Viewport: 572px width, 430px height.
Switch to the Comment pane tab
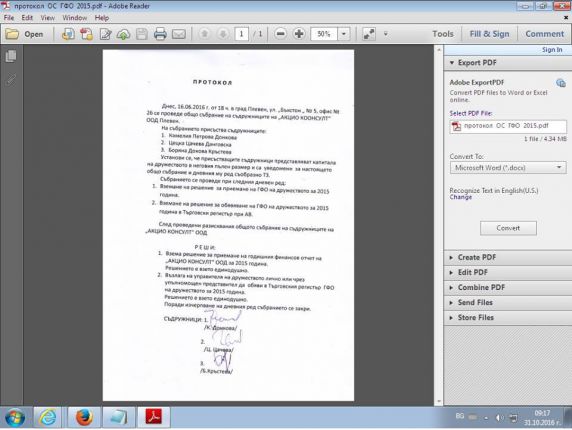pyautogui.click(x=544, y=34)
